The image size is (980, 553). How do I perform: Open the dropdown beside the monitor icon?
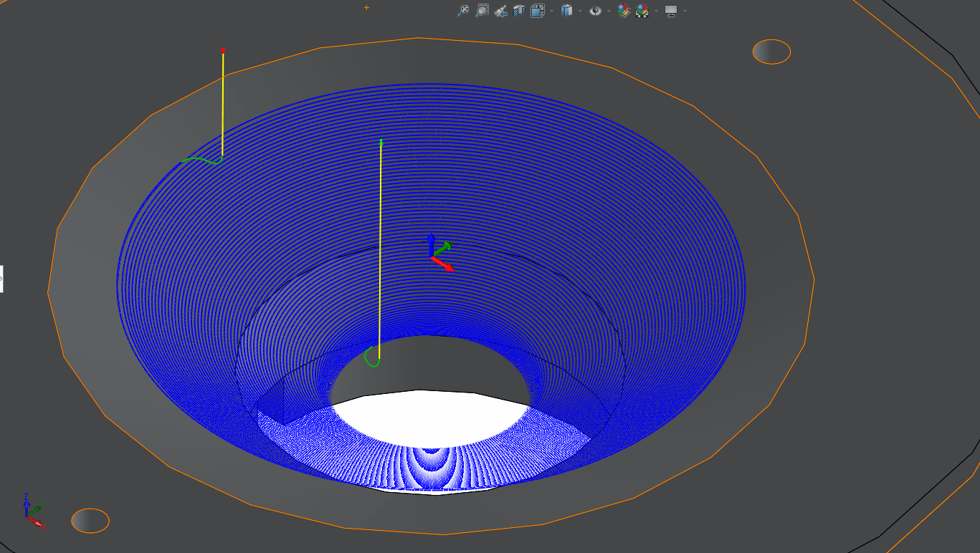pyautogui.click(x=685, y=10)
